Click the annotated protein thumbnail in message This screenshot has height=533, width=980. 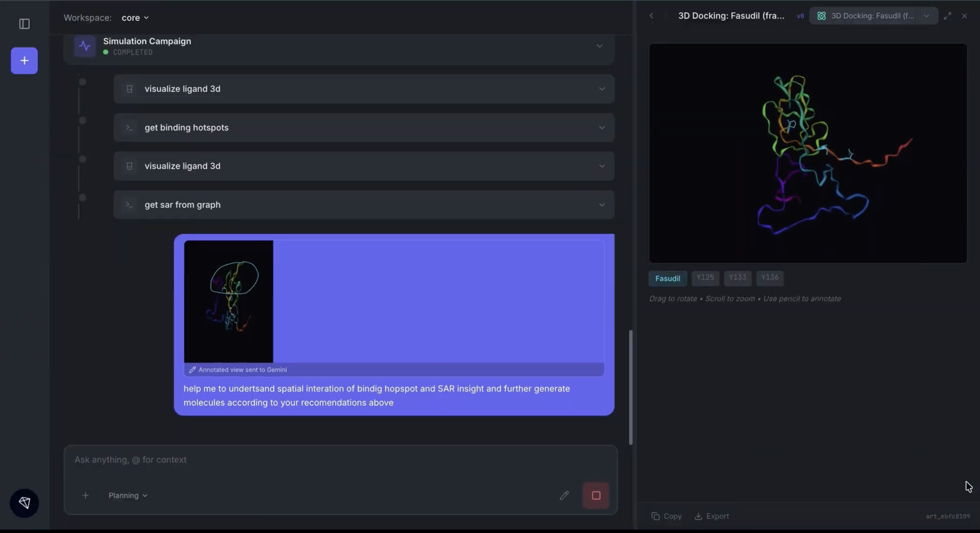[x=228, y=301]
